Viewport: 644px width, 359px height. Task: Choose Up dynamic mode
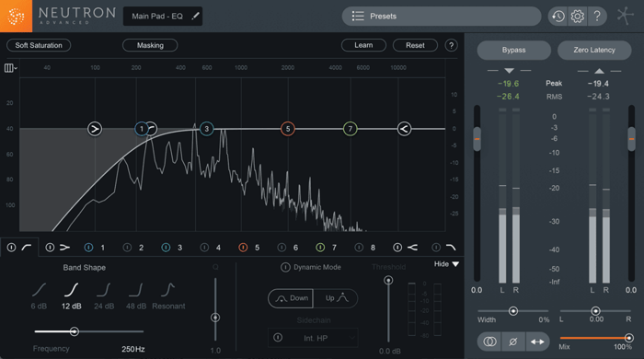coord(336,298)
